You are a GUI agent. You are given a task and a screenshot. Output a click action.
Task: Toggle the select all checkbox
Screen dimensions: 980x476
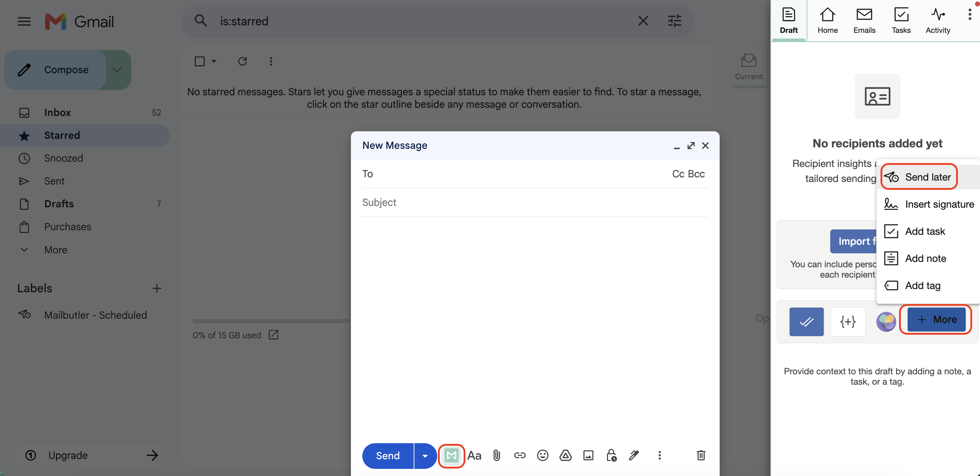[x=200, y=61]
